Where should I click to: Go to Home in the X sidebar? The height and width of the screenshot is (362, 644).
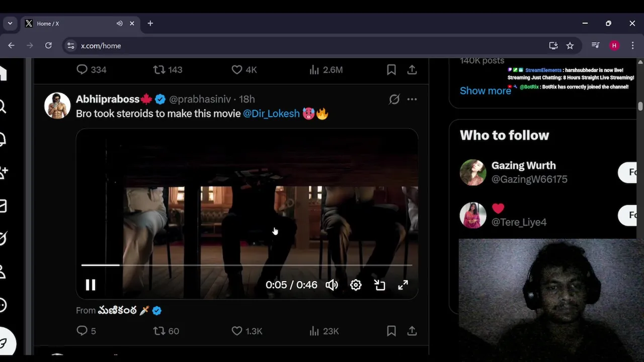pos(3,73)
